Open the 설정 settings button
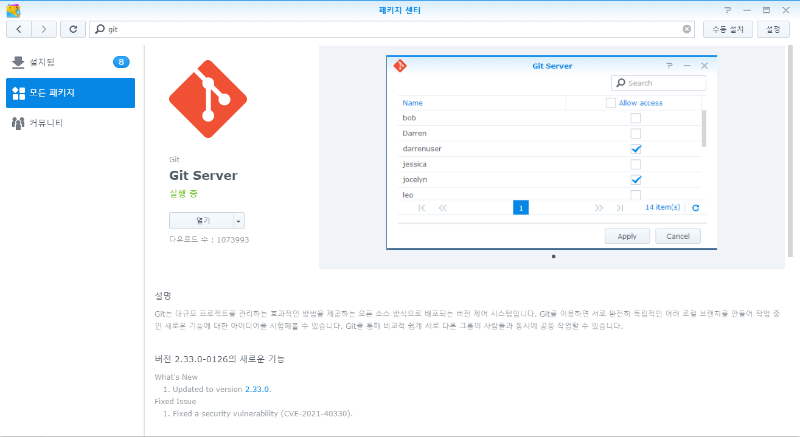The image size is (800, 437). [x=773, y=29]
